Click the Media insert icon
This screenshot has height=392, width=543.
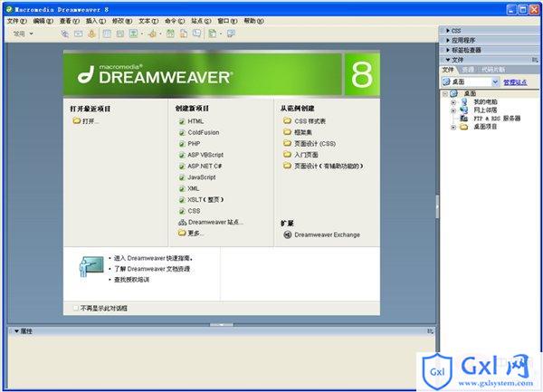[x=152, y=33]
